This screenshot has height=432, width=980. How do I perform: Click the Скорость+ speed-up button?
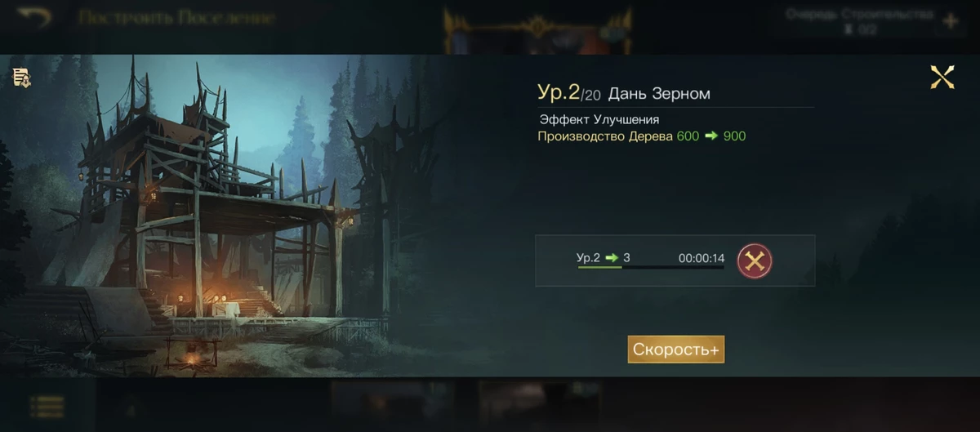[676, 350]
